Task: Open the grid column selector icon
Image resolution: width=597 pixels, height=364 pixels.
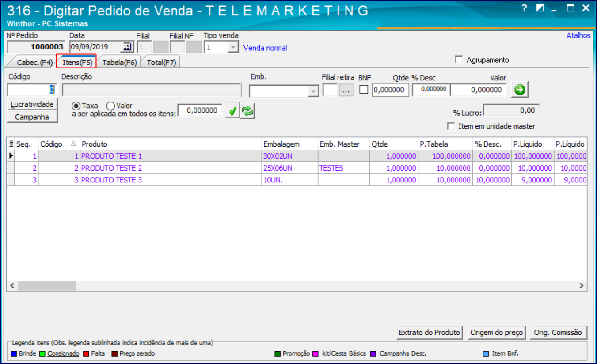Action: click(11, 144)
